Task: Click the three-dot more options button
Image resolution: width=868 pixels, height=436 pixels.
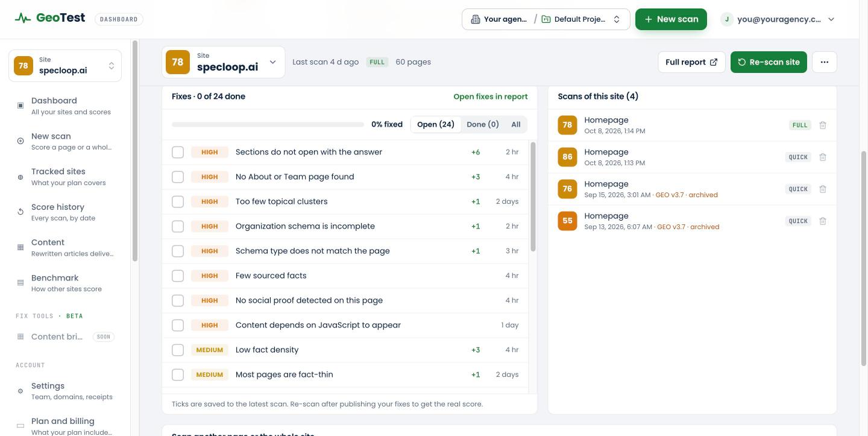Action: coord(825,62)
